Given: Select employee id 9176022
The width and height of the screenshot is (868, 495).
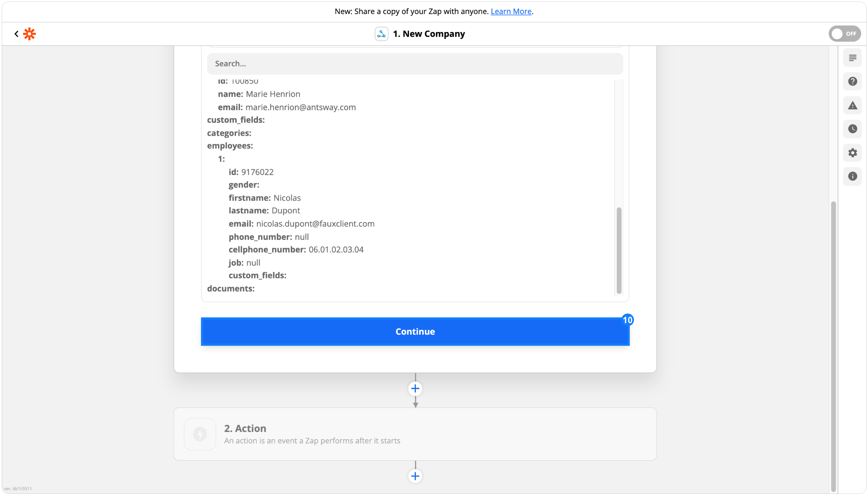Looking at the screenshot, I should [251, 172].
